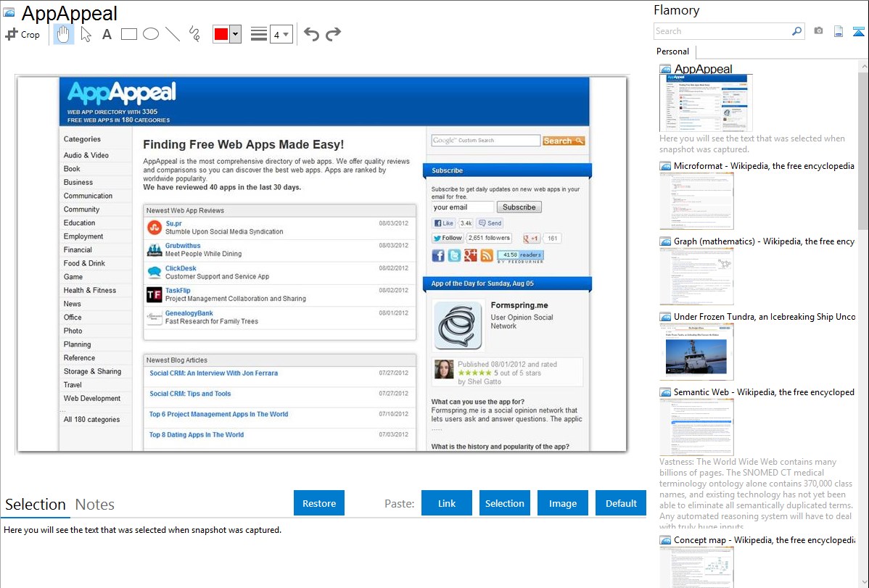Select the text annotation tool
Image resolution: width=869 pixels, height=588 pixels.
(x=107, y=34)
